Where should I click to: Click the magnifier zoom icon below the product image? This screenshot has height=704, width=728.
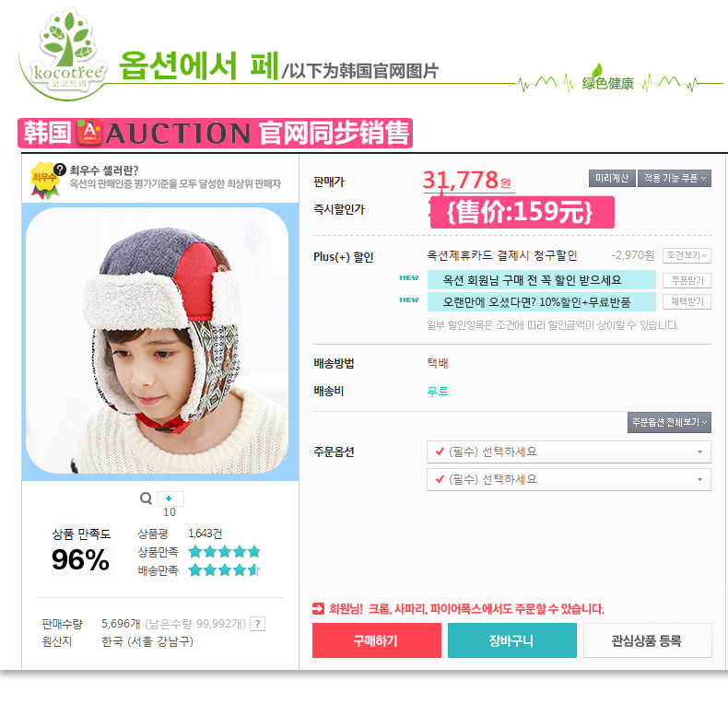pos(146,499)
